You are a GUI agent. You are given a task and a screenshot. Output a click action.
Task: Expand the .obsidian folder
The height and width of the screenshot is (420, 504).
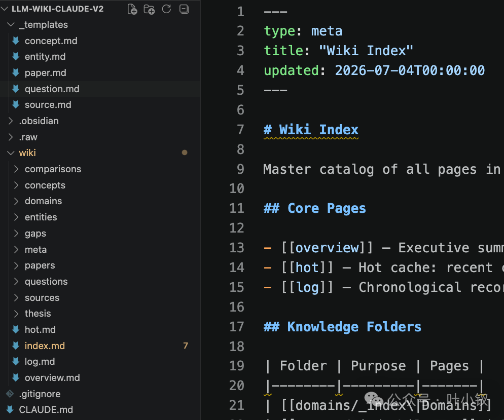(x=11, y=121)
